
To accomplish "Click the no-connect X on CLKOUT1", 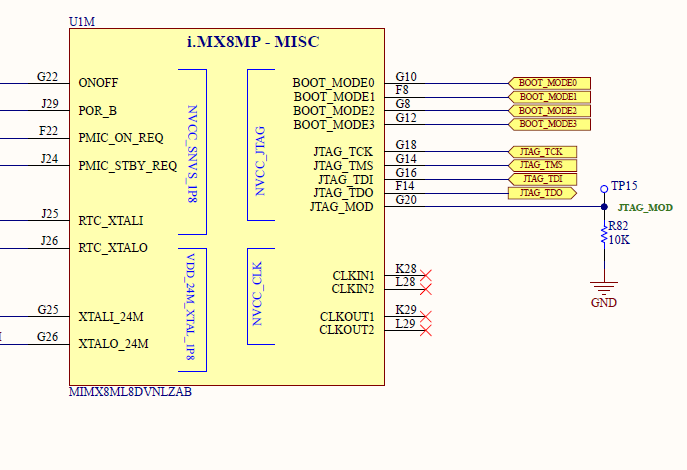I will pos(426,317).
